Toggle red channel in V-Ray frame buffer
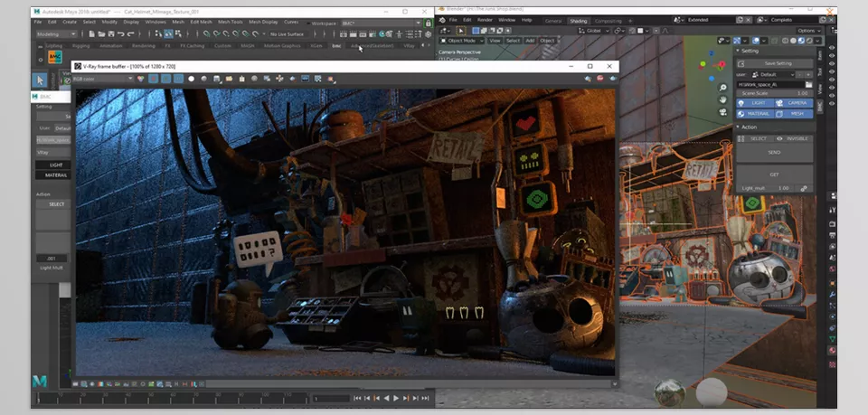The height and width of the screenshot is (415, 868). click(x=154, y=79)
